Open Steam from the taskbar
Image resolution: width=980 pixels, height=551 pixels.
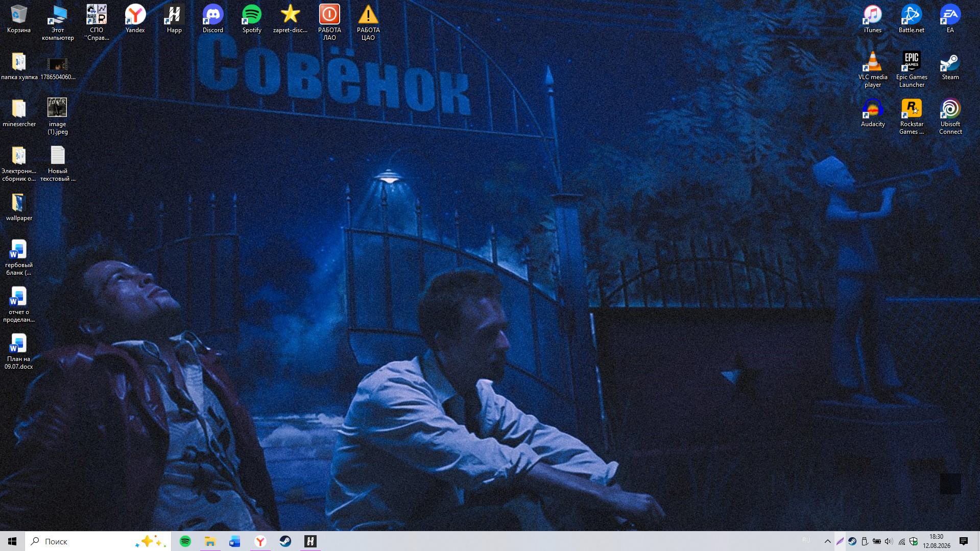285,541
